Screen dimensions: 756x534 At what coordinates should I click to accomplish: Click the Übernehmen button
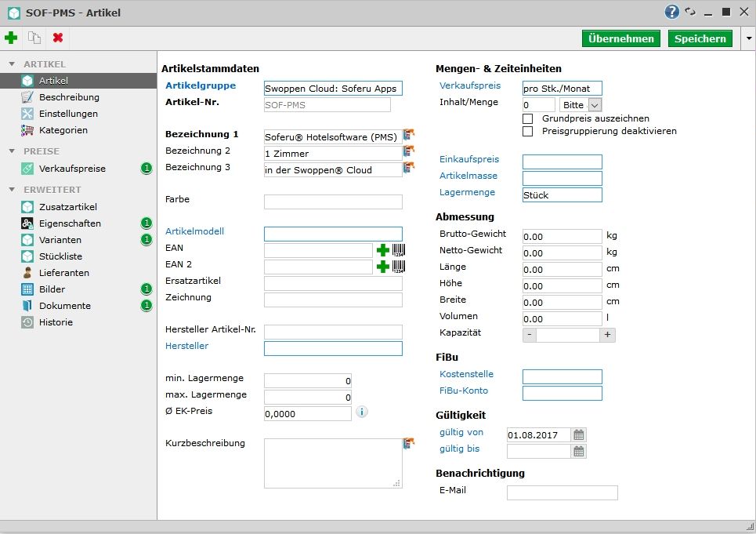click(620, 38)
